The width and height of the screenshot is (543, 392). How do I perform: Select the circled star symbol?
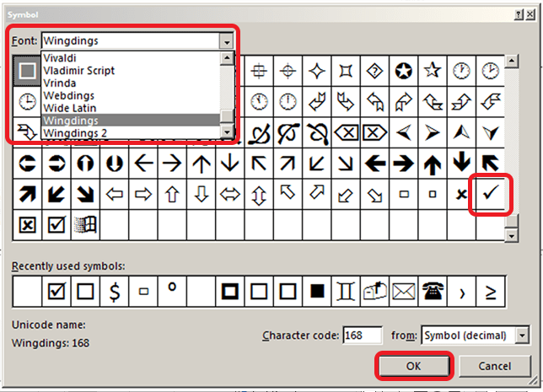coord(404,70)
